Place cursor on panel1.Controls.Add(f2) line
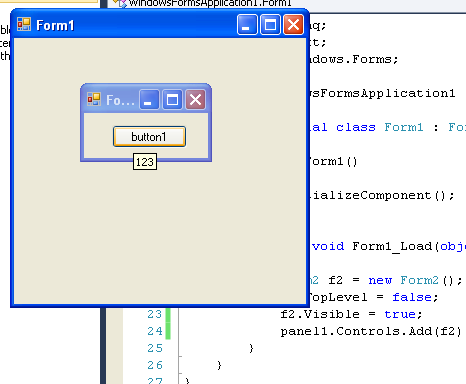 click(371, 331)
